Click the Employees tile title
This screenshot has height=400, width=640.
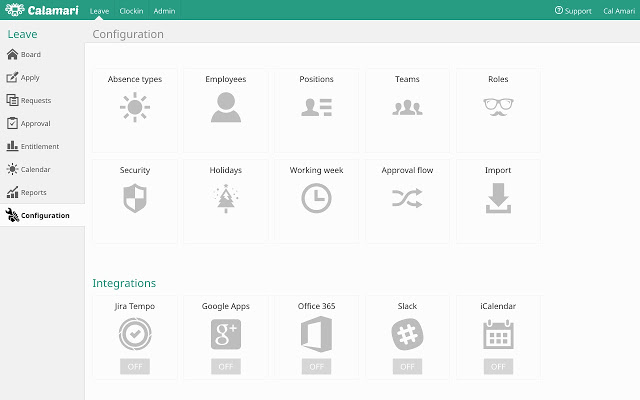point(226,79)
